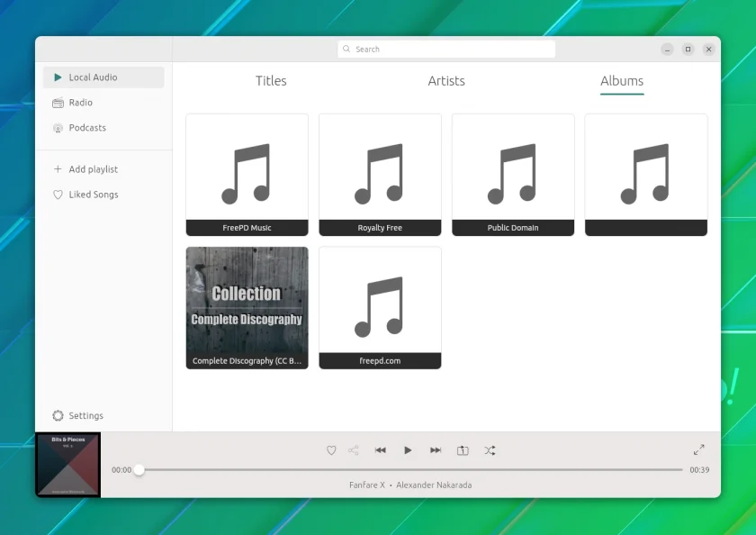
Task: Open the FreePD Music album
Action: (247, 175)
